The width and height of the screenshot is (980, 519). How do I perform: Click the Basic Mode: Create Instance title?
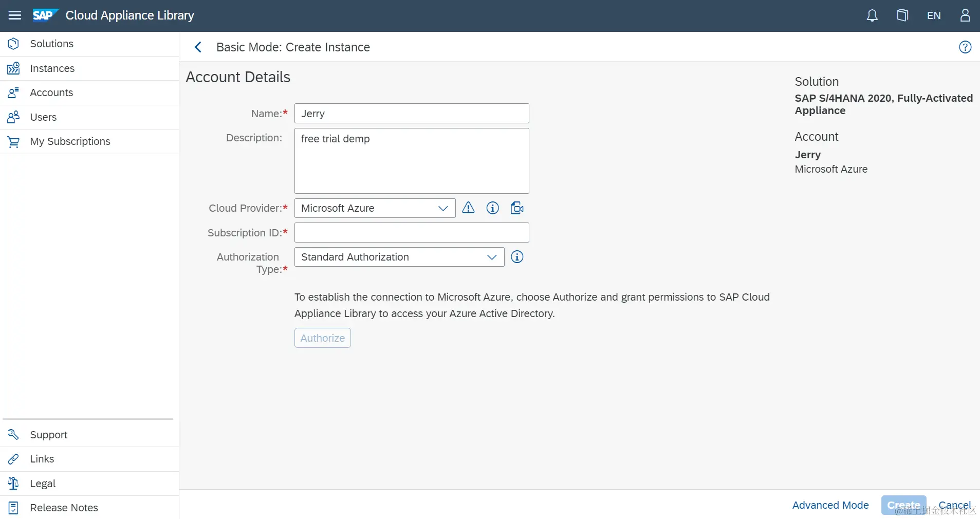click(x=293, y=47)
